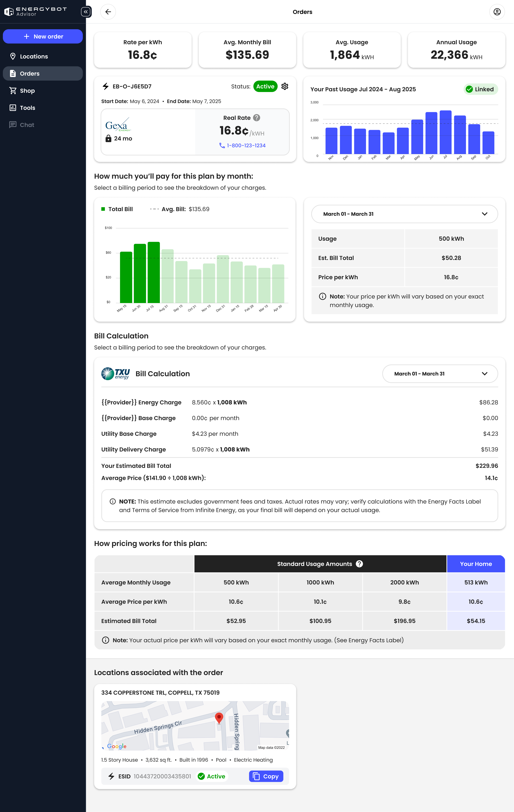This screenshot has height=812, width=514.
Task: Open the user profile icon
Action: click(x=497, y=12)
